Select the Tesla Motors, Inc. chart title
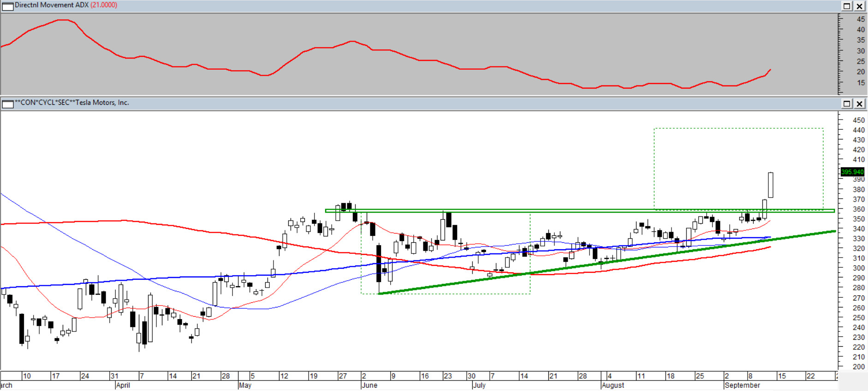868x391 pixels. 72,102
